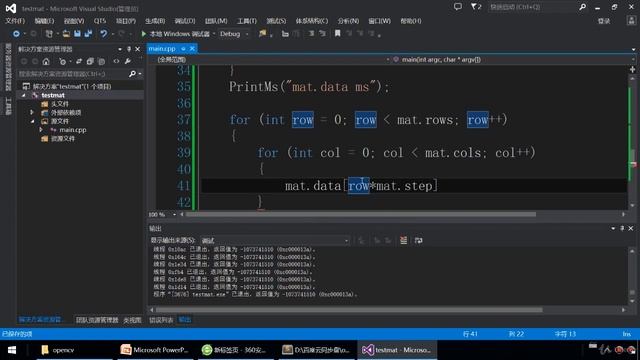The width and height of the screenshot is (640, 360).
Task: Open the main(int argc, char * argv[]) member dropdown
Action: (513, 60)
